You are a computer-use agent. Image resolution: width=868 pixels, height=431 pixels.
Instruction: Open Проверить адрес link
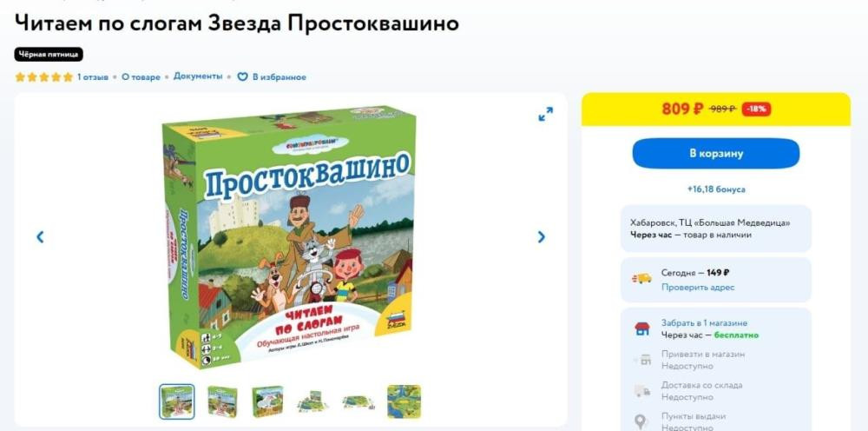pos(698,287)
